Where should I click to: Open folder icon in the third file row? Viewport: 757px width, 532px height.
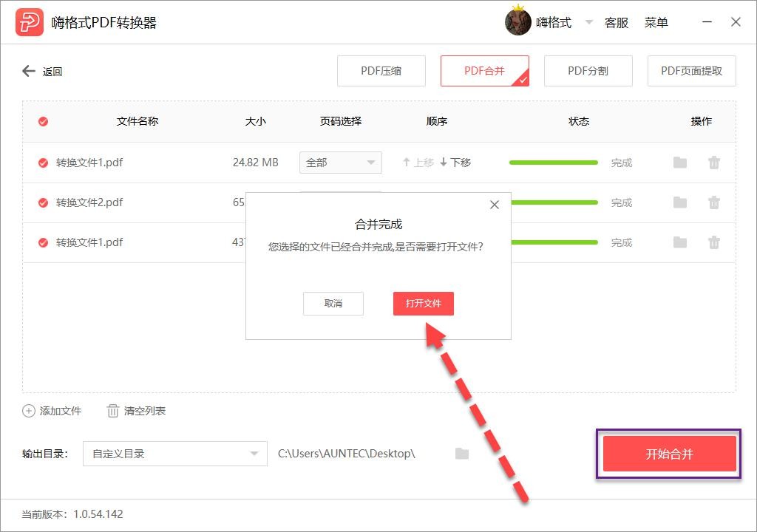680,242
